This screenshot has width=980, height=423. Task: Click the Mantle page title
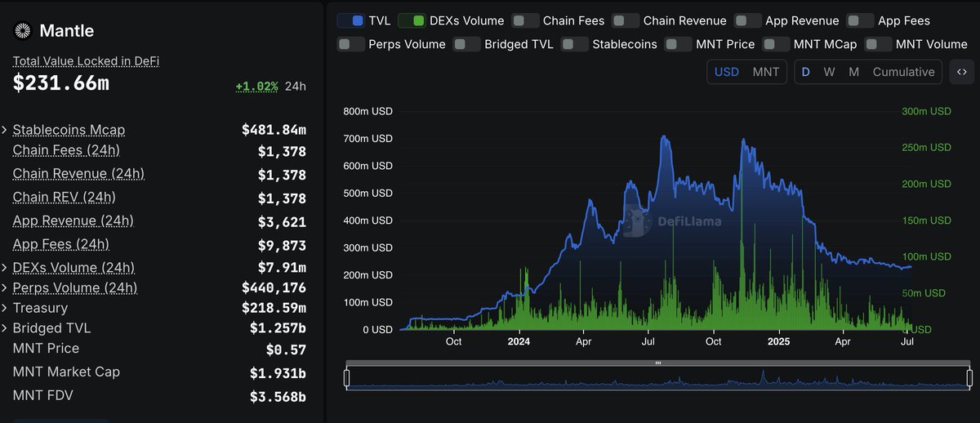tap(67, 31)
